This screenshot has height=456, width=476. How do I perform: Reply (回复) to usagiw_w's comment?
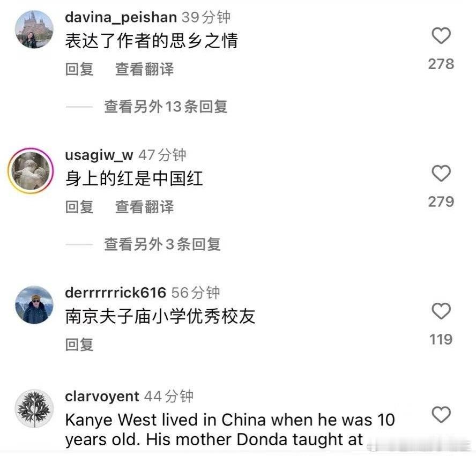click(x=79, y=207)
